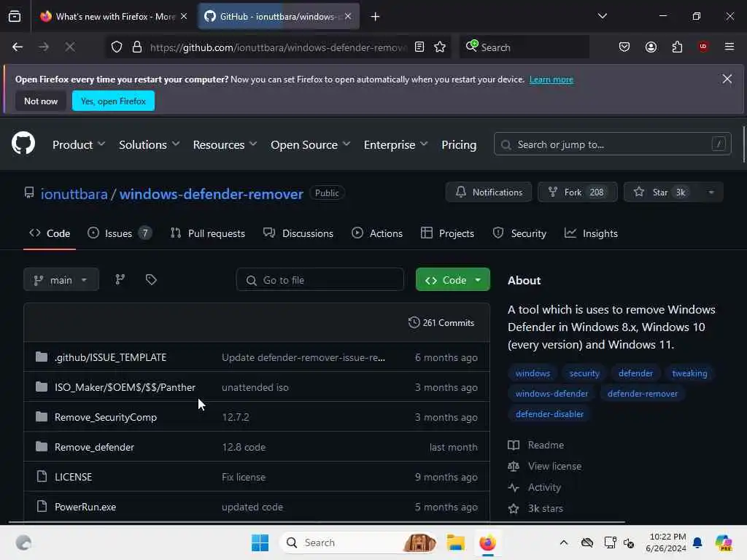
Task: Close the What's new with Firefox tab
Action: (x=184, y=16)
